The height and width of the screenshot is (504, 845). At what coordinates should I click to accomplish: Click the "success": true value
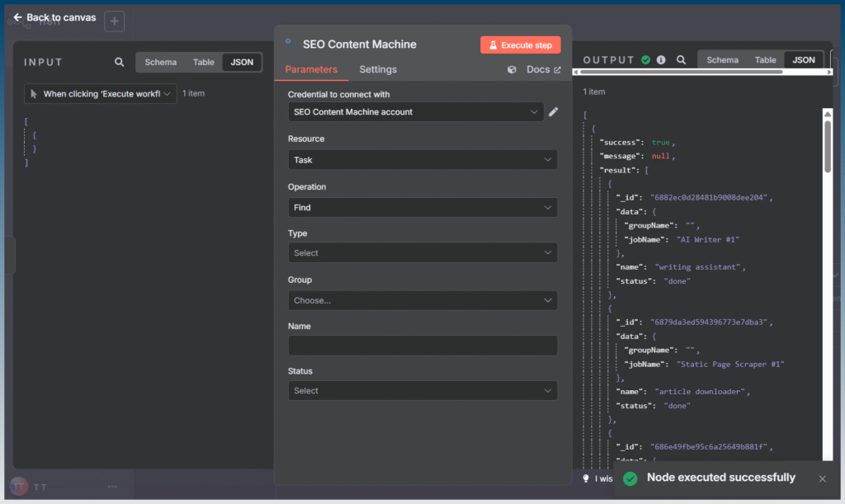[660, 143]
